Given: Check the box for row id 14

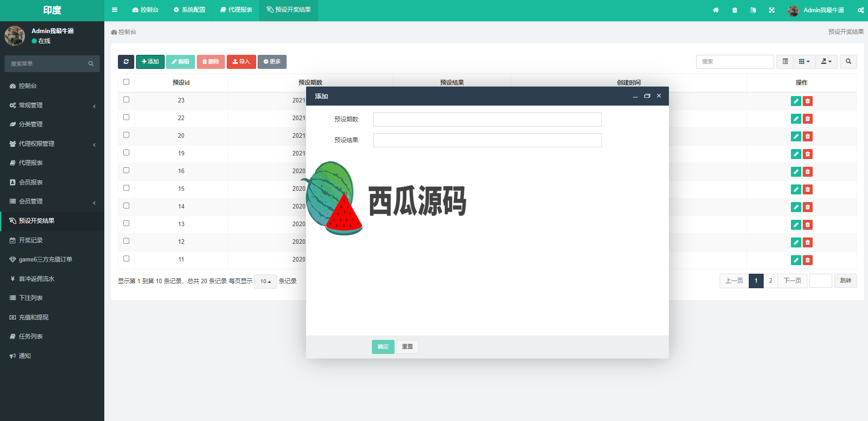Looking at the screenshot, I should click(x=126, y=206).
